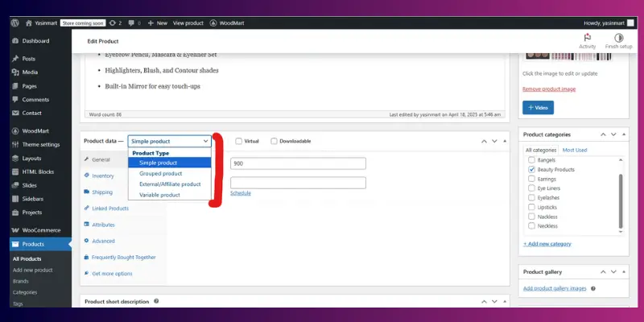The image size is (644, 322).
Task: Click Remove product image link
Action: pyautogui.click(x=549, y=89)
